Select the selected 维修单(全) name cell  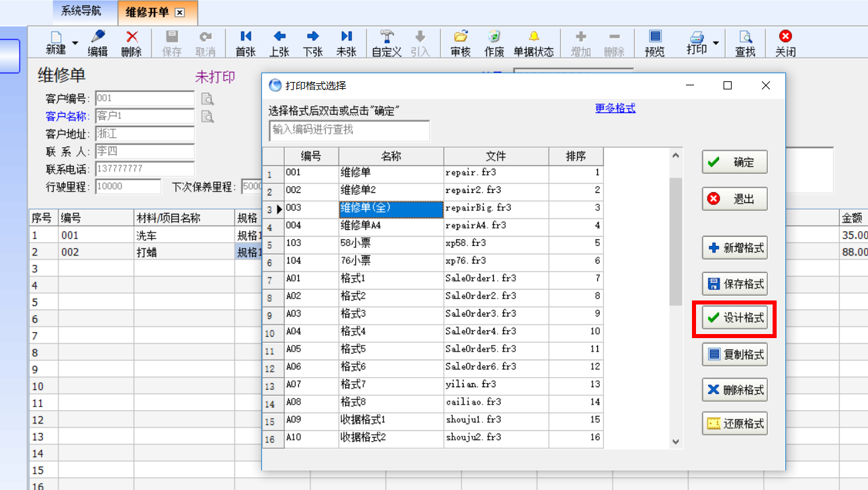click(391, 208)
